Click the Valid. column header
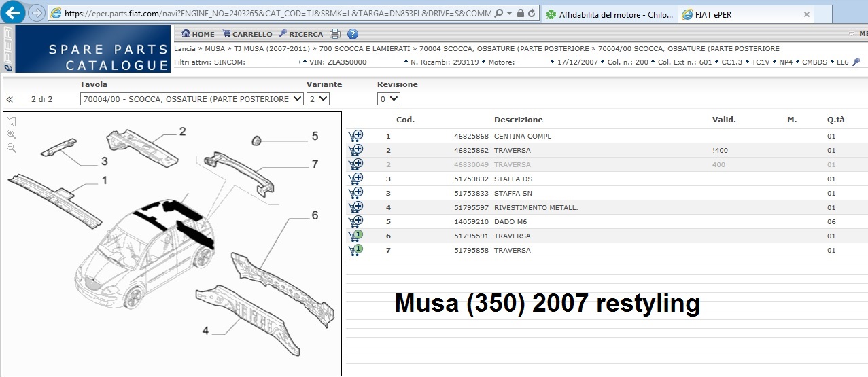The height and width of the screenshot is (377, 868). pyautogui.click(x=724, y=120)
